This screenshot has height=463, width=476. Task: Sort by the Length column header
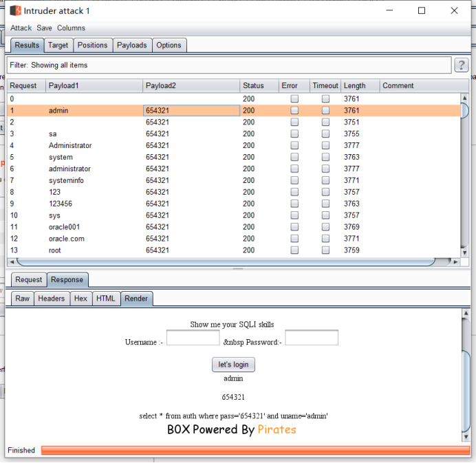click(x=360, y=85)
